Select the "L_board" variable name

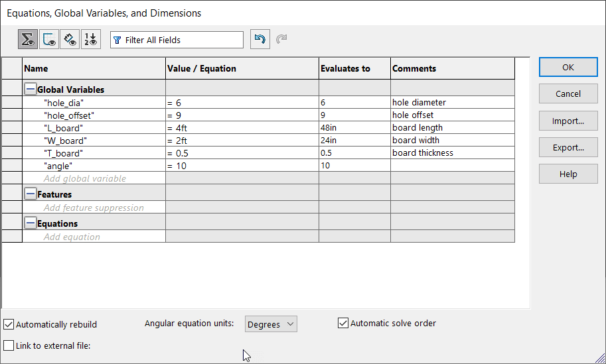pyautogui.click(x=63, y=128)
